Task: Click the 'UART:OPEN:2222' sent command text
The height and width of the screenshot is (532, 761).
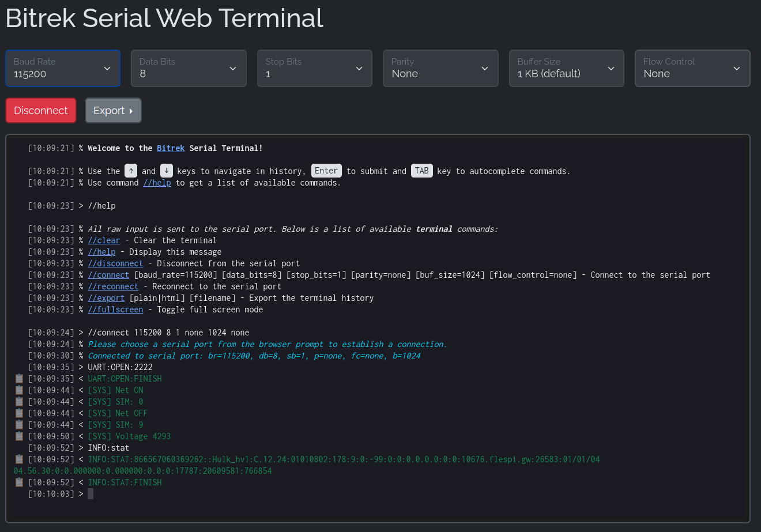Action: (120, 367)
